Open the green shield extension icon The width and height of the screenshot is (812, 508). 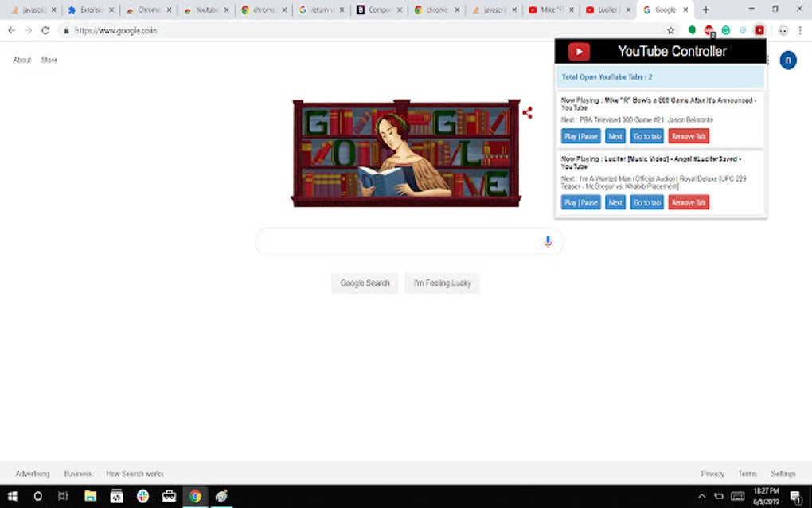(x=692, y=30)
